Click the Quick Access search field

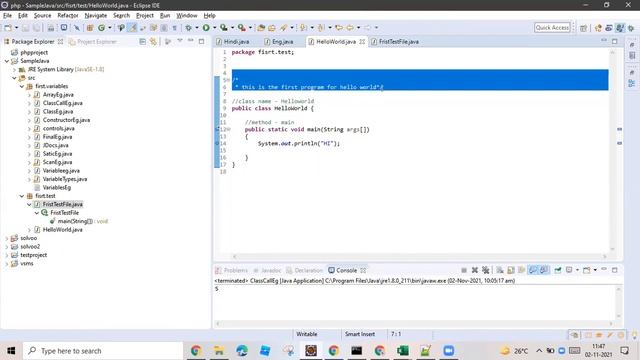[x=552, y=27]
